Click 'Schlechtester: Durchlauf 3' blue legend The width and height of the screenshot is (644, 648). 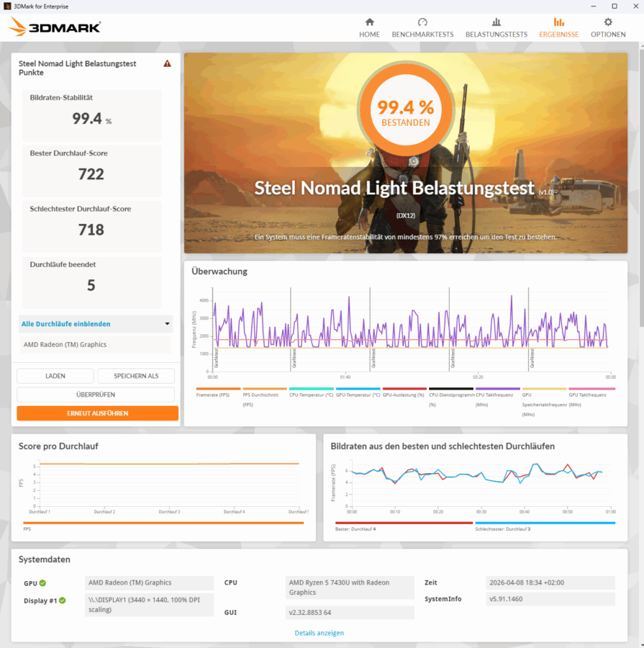click(x=545, y=523)
